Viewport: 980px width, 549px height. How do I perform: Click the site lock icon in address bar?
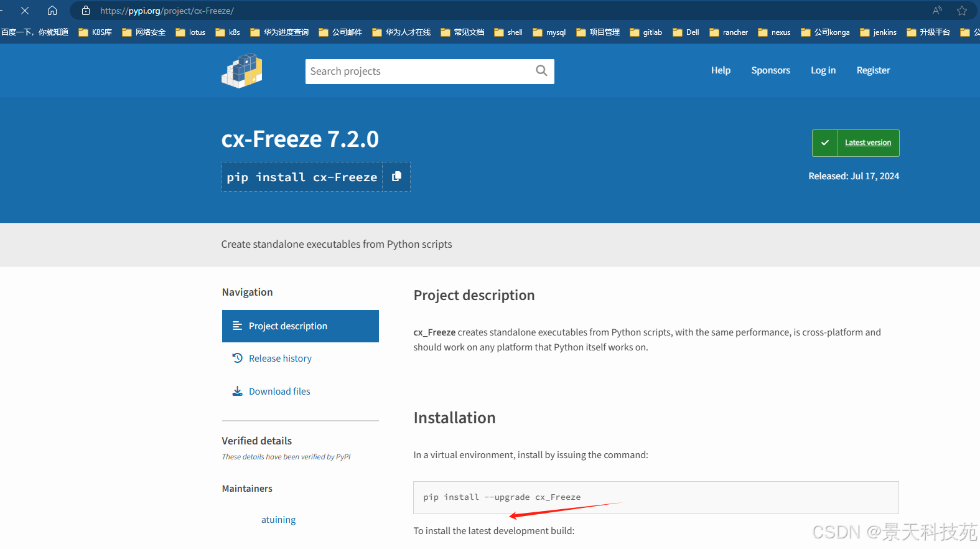point(86,11)
